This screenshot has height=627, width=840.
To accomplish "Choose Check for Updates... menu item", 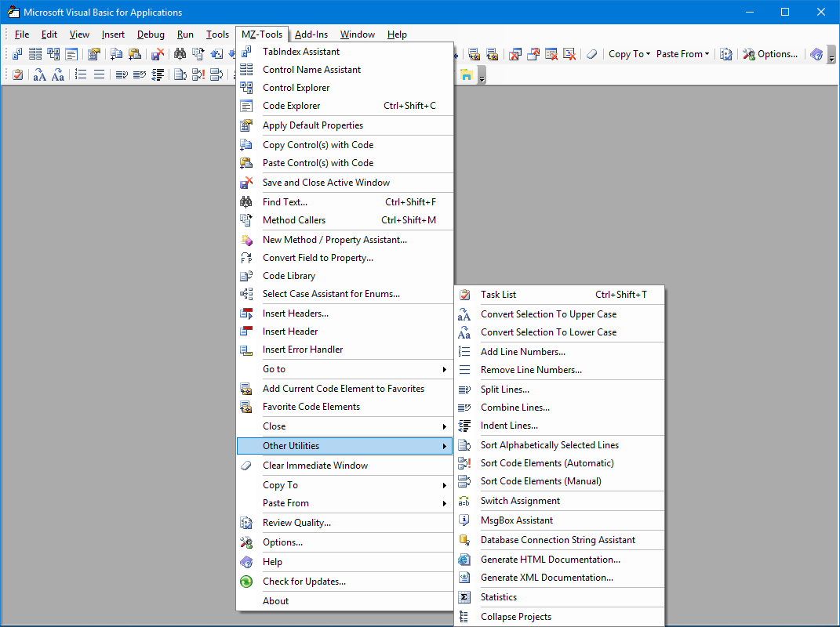I will [x=345, y=582].
